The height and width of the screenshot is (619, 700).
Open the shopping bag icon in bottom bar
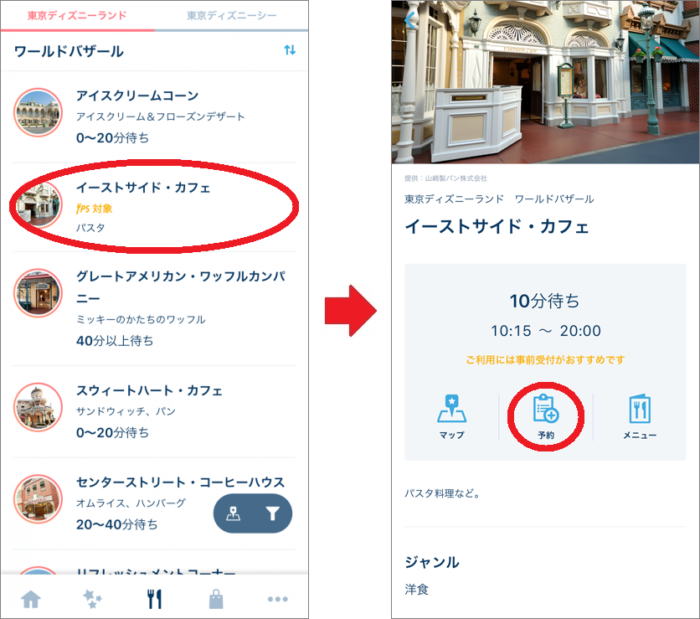(x=216, y=599)
